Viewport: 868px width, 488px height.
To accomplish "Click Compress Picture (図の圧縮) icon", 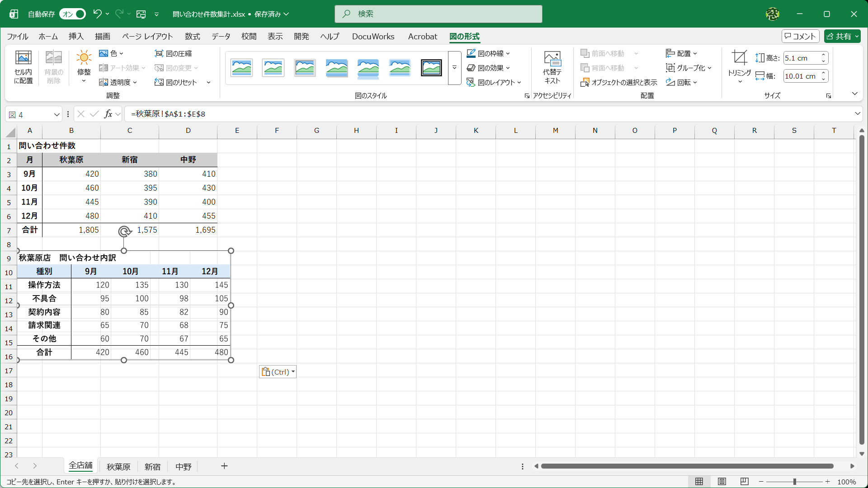I will [159, 53].
